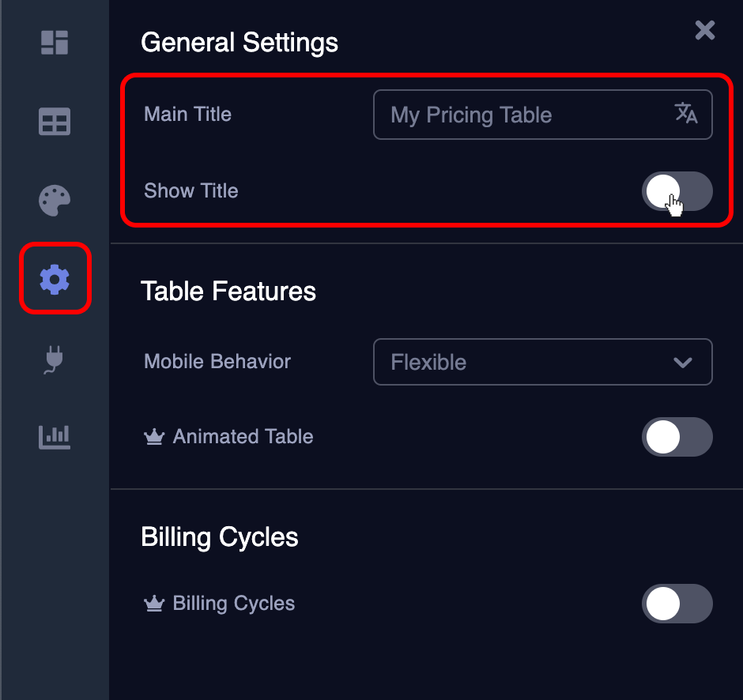
Task: Open the bar chart analytics icon
Action: tap(55, 437)
